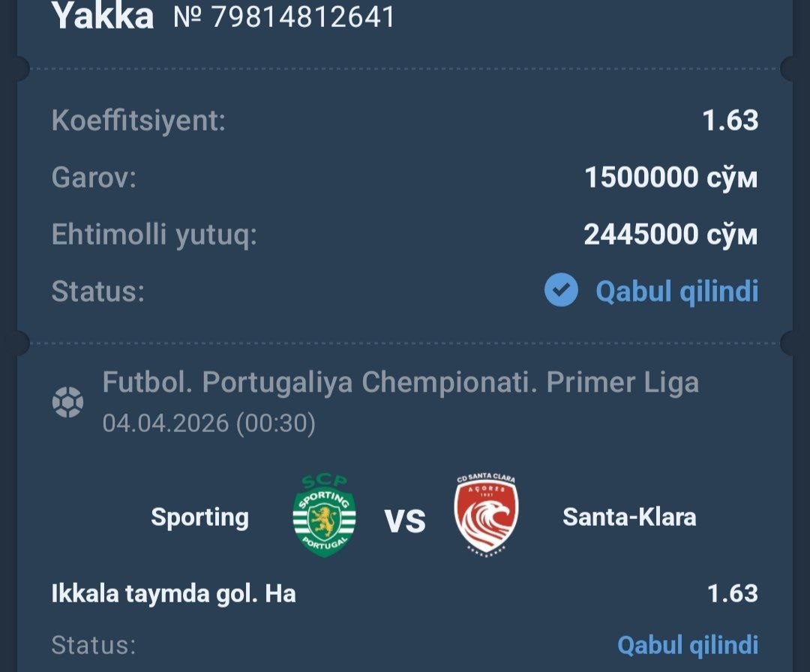Viewport: 810px width, 672px height.
Task: Click the Koeffitsiyent label
Action: pos(139,121)
